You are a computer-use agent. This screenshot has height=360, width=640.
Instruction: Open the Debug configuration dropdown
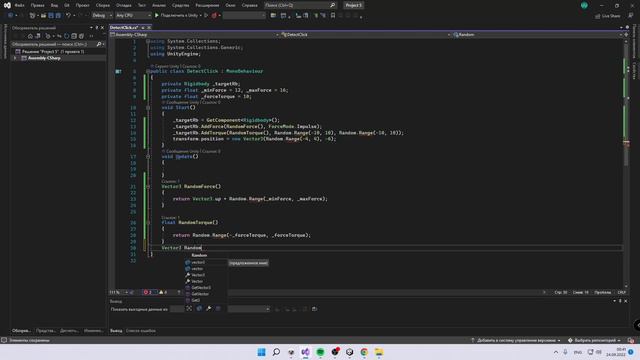[x=102, y=16]
